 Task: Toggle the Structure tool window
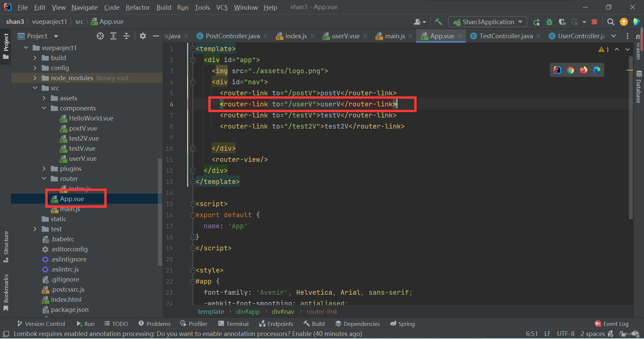(x=6, y=247)
